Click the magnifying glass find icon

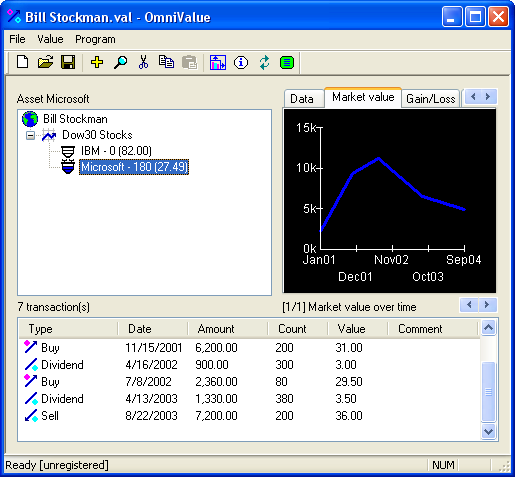pyautogui.click(x=120, y=62)
